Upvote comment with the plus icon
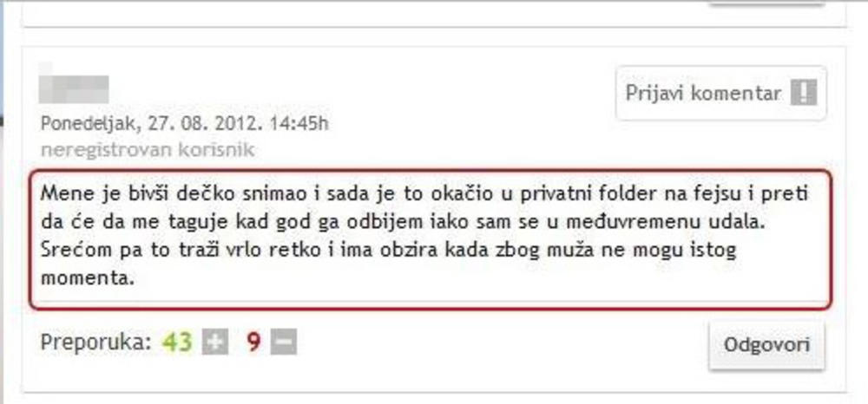Image resolution: width=868 pixels, height=404 pixels. tap(214, 342)
